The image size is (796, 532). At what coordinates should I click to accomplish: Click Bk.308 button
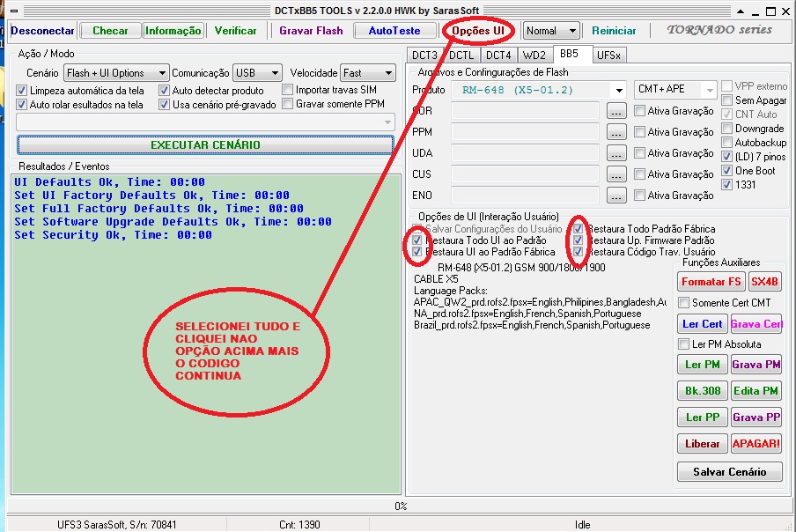(x=702, y=391)
